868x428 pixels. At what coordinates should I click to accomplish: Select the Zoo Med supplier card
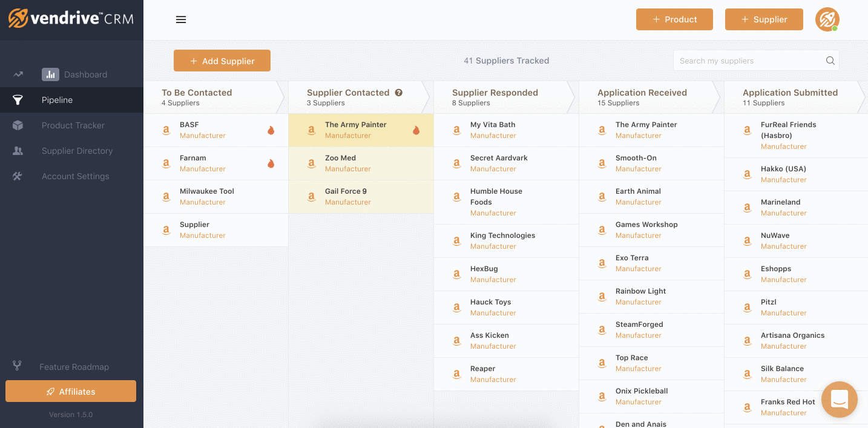point(361,163)
